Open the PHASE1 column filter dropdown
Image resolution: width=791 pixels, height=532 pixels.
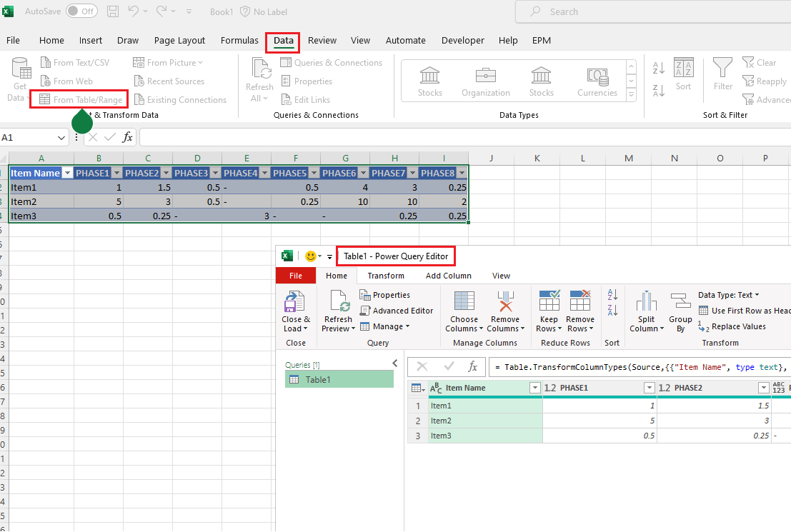coord(116,173)
